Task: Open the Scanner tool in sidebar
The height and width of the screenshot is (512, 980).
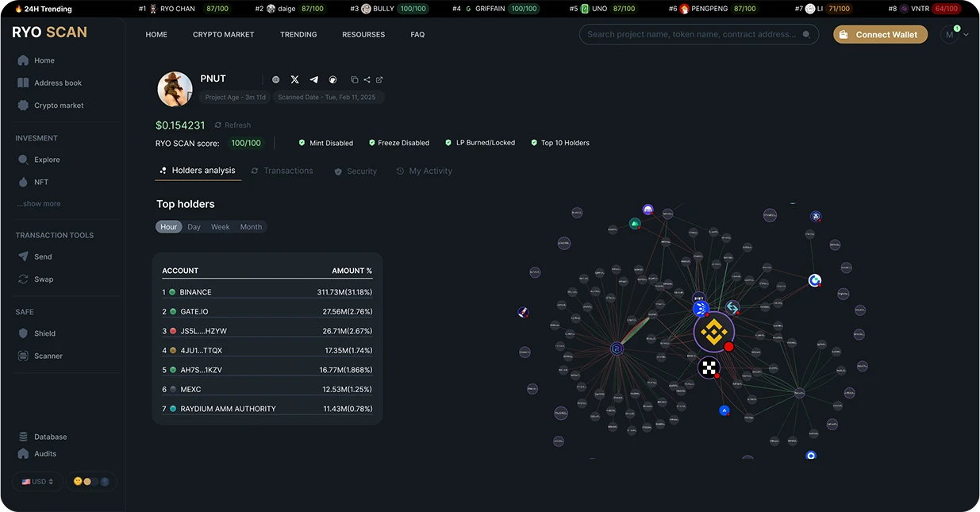Action: pos(48,356)
